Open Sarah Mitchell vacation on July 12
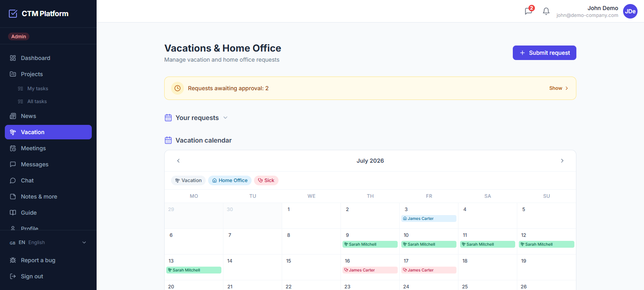 (546, 244)
